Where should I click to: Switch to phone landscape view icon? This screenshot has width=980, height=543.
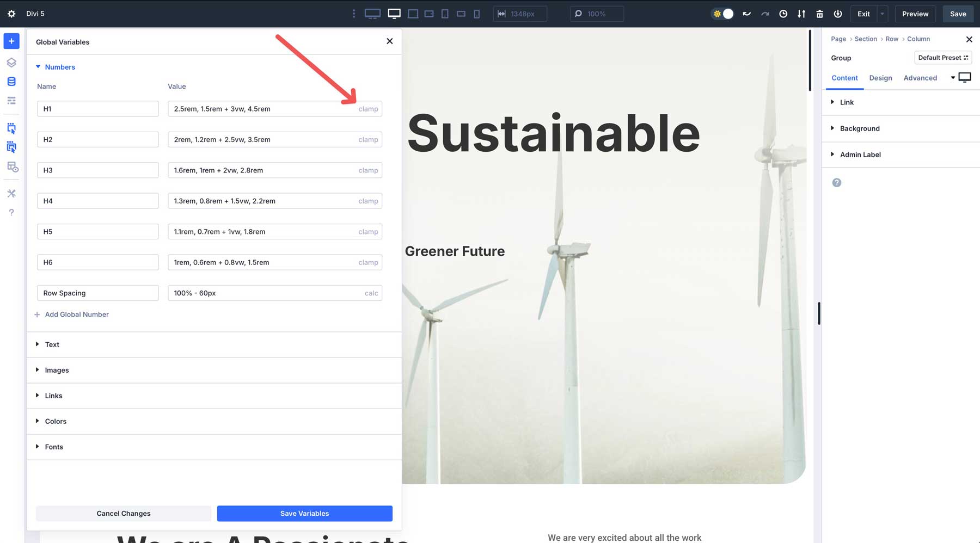(461, 14)
